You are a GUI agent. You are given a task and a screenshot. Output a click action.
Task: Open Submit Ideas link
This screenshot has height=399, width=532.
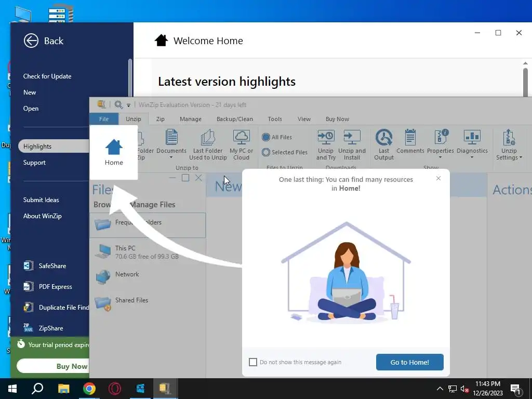pyautogui.click(x=41, y=200)
